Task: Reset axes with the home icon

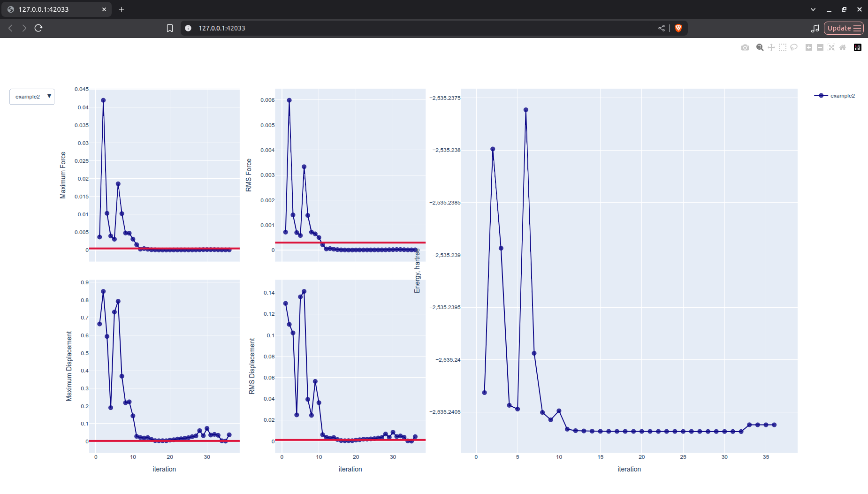Action: [843, 47]
